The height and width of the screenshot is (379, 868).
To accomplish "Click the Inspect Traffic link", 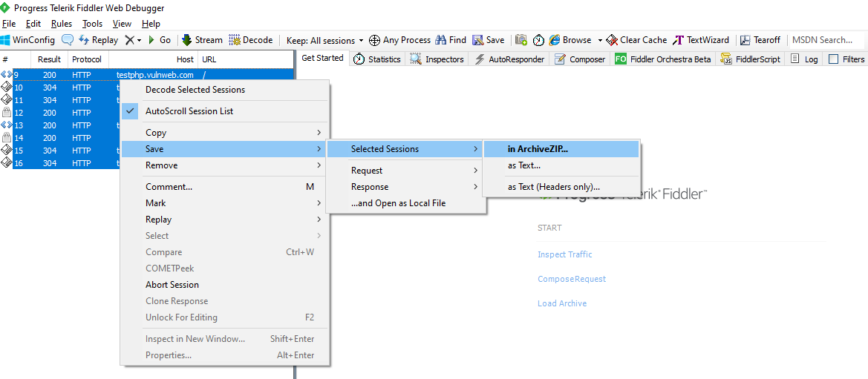I will tap(564, 254).
